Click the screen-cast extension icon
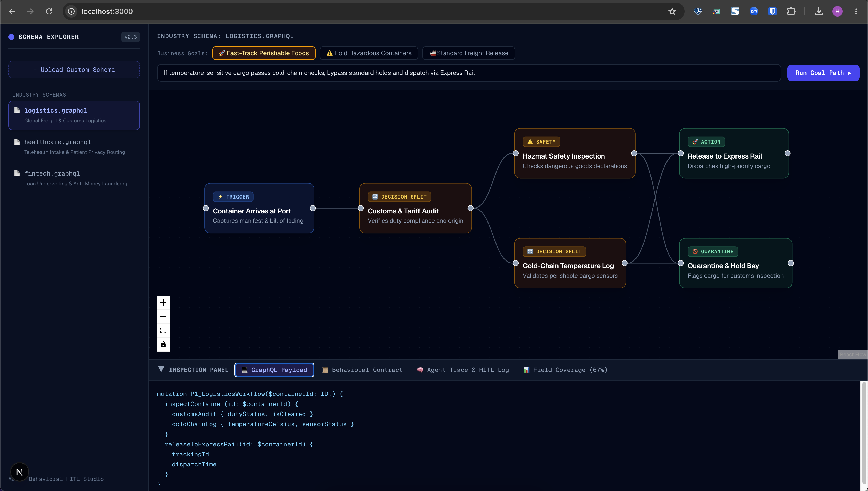The image size is (868, 491). [x=716, y=11]
